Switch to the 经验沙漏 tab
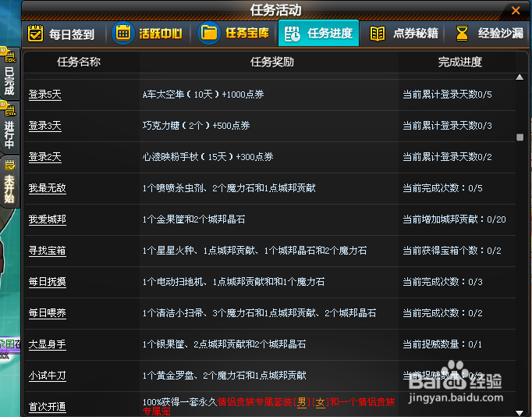This screenshot has width=532, height=417. tap(488, 34)
